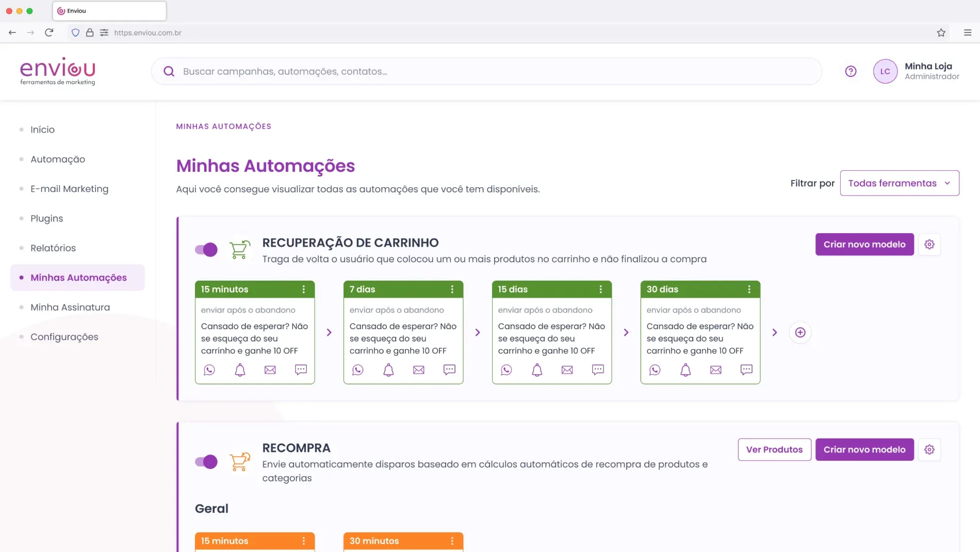Image resolution: width=980 pixels, height=552 pixels.
Task: Click the Enviou logo
Action: 58,71
